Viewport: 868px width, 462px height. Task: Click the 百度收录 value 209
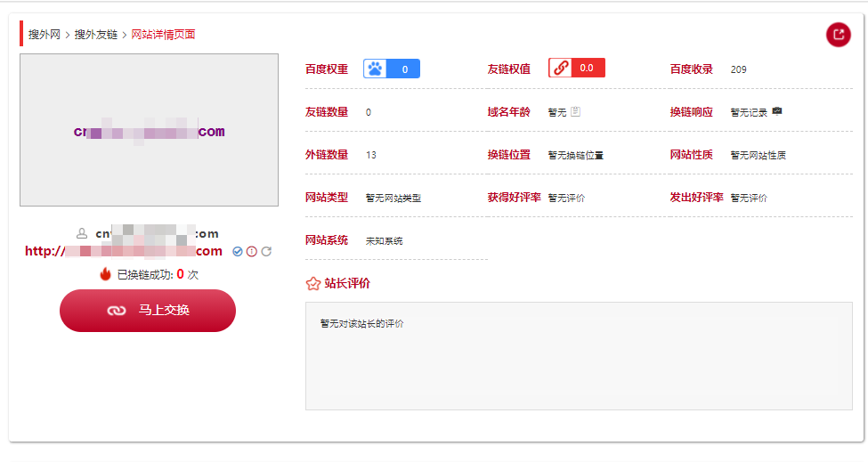tap(738, 69)
